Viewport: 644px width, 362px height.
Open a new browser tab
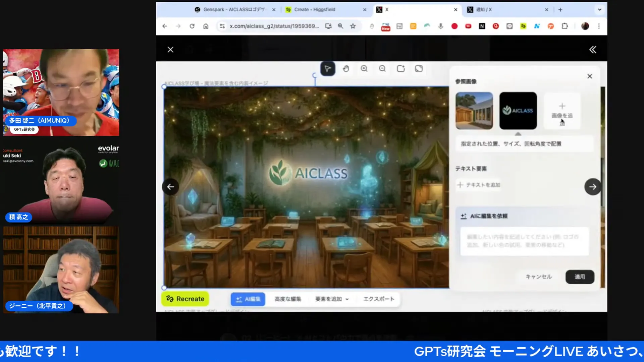point(560,10)
